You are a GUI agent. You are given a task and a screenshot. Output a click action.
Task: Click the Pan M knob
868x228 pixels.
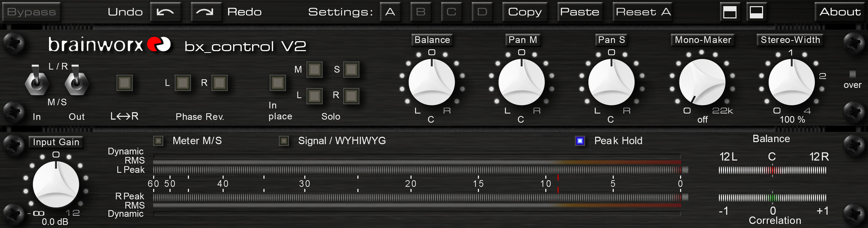coord(521,82)
